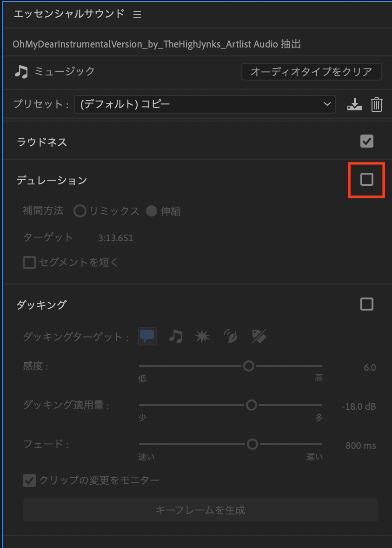Screen dimensions: 392x548
Task: Select music note ducking target icon
Action: pyautogui.click(x=176, y=336)
